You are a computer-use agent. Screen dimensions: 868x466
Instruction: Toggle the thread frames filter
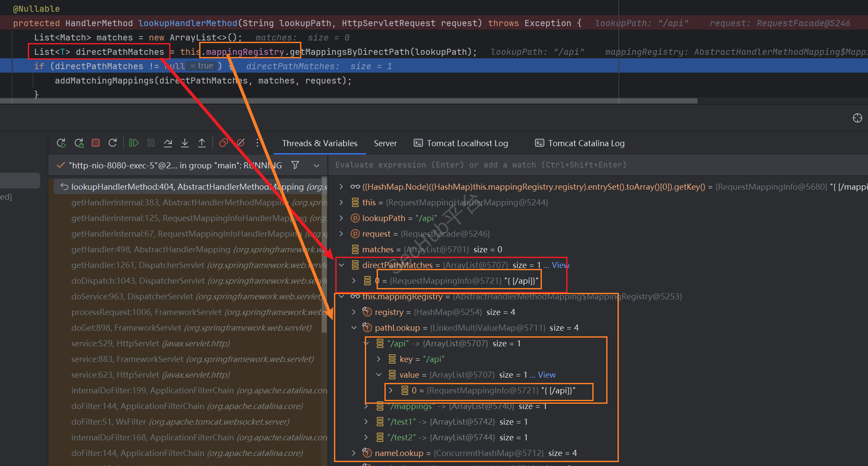tap(295, 165)
